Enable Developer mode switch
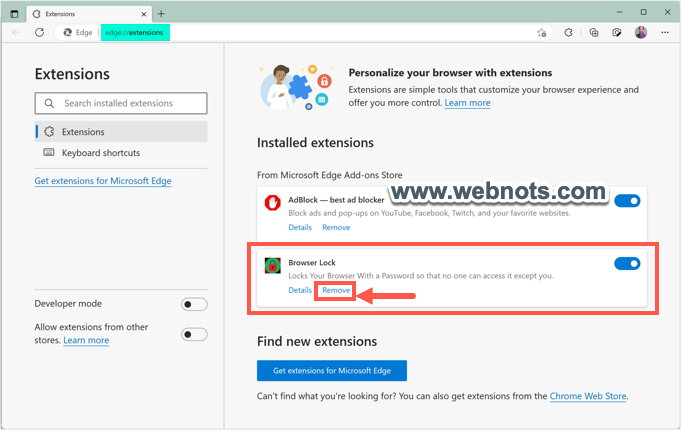Image resolution: width=681 pixels, height=430 pixels. [x=194, y=304]
